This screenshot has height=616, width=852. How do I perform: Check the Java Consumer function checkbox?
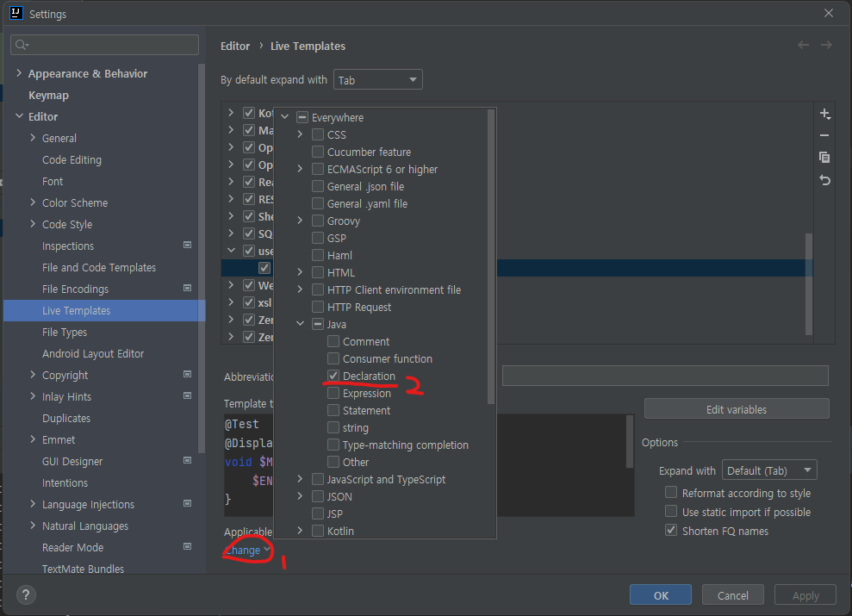pos(333,359)
